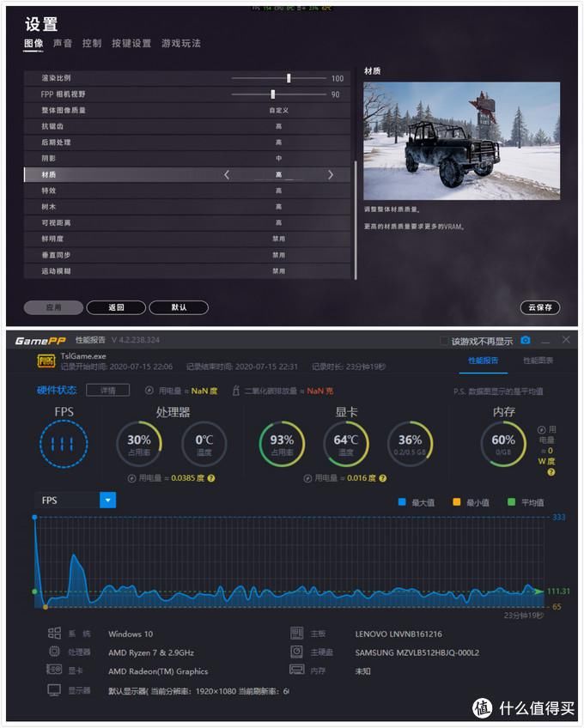The width and height of the screenshot is (584, 728).
Task: Tick the 该游戏不再显示 checkbox
Action: pyautogui.click(x=444, y=341)
